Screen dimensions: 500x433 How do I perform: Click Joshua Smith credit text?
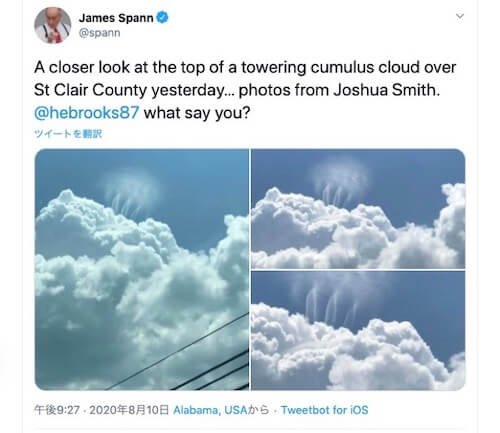pyautogui.click(x=387, y=90)
